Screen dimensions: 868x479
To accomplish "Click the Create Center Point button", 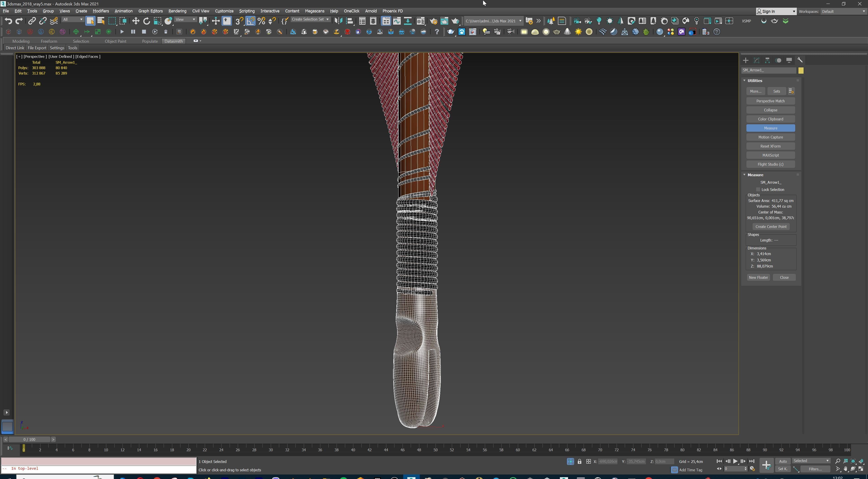I will 771,227.
